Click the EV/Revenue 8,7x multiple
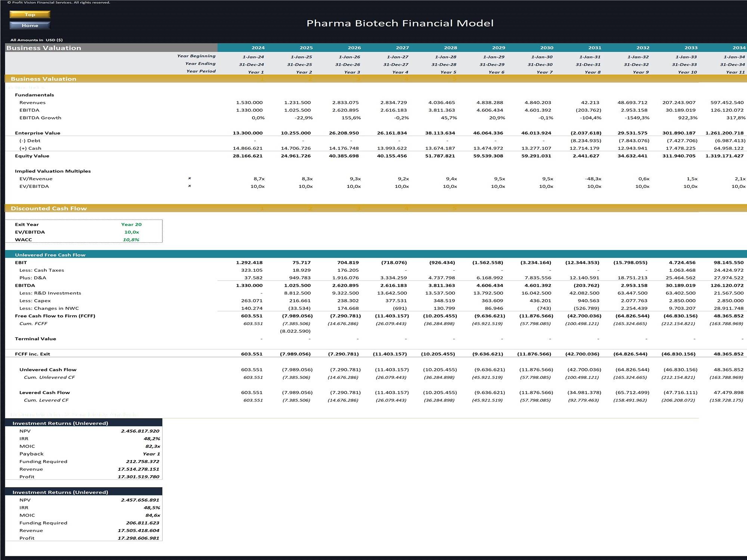This screenshot has width=747, height=560. [259, 179]
